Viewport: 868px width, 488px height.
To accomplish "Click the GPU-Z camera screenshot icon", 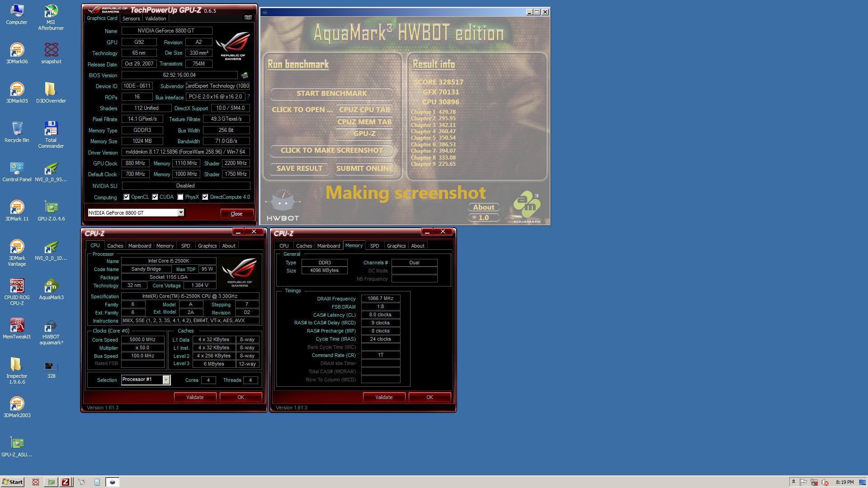I will click(248, 18).
